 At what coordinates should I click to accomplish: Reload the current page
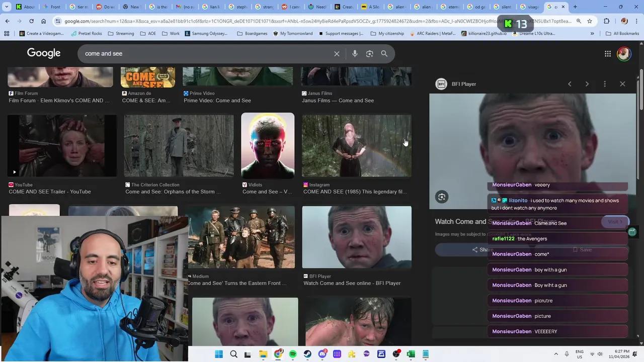(x=31, y=21)
